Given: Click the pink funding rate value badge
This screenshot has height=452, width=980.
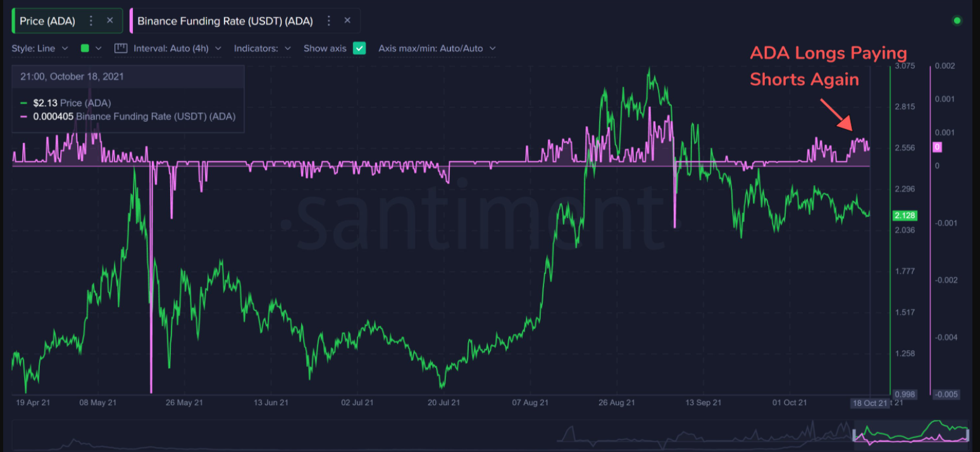Looking at the screenshot, I should point(936,147).
